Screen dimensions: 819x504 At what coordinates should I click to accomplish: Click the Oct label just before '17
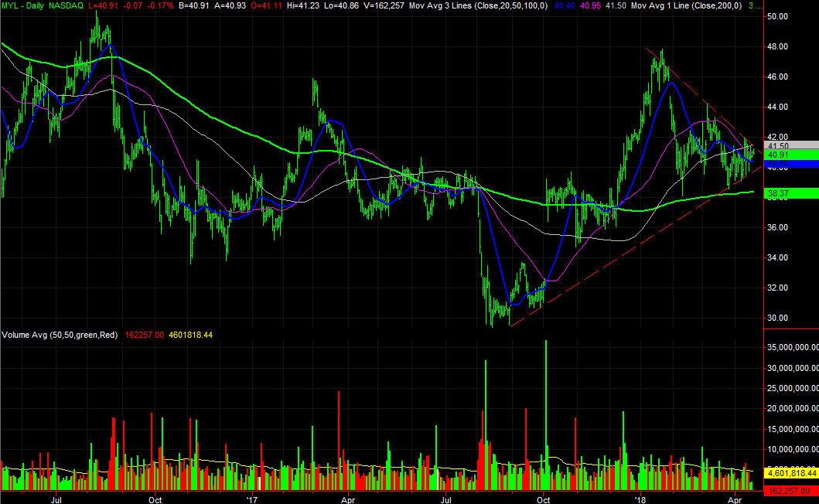click(x=155, y=500)
